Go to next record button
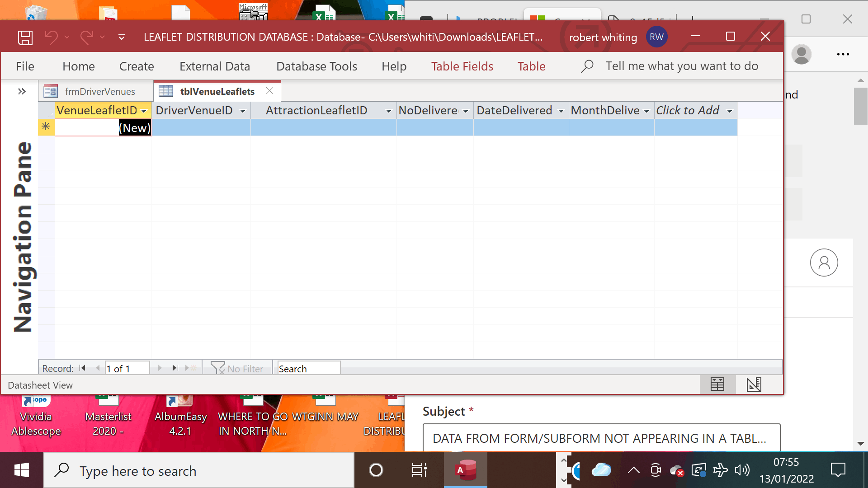This screenshot has height=488, width=868. pyautogui.click(x=160, y=368)
